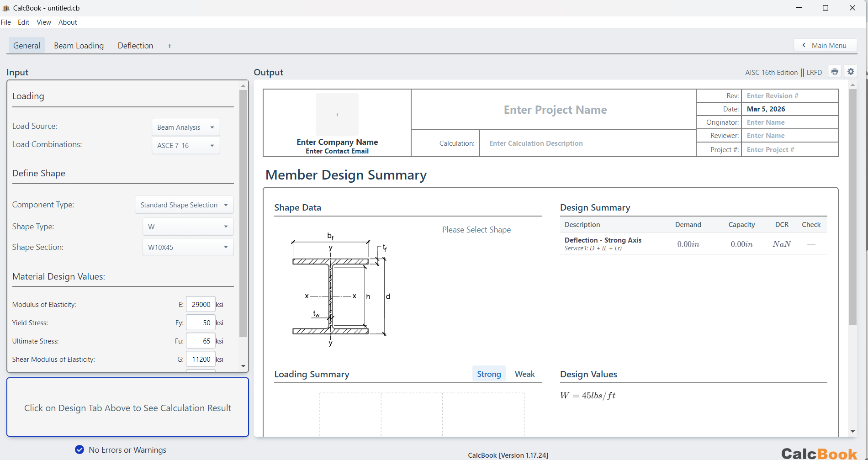Click the date Mar 5, 2026 field

click(790, 109)
